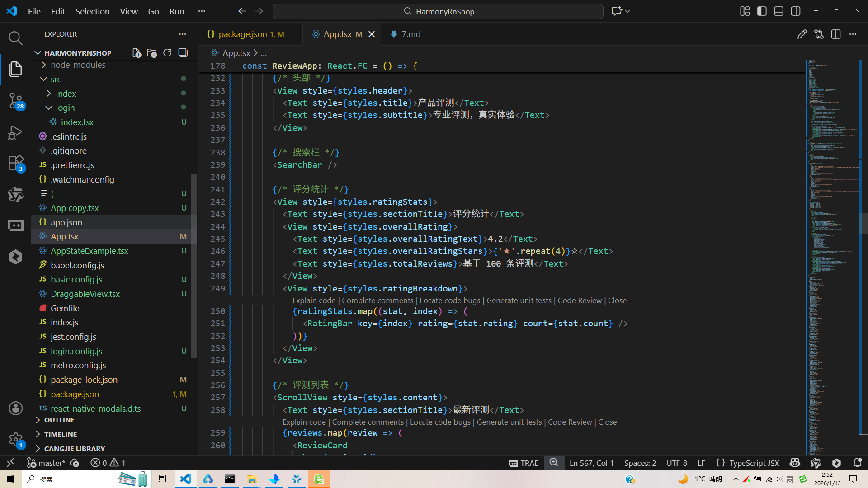Collapse all folders in explorer
Screen dimensions: 868x488
(183, 53)
